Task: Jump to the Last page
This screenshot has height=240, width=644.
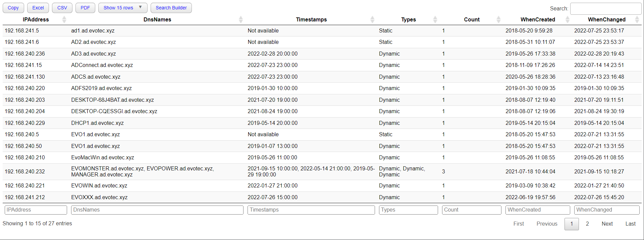Action: [x=630, y=224]
